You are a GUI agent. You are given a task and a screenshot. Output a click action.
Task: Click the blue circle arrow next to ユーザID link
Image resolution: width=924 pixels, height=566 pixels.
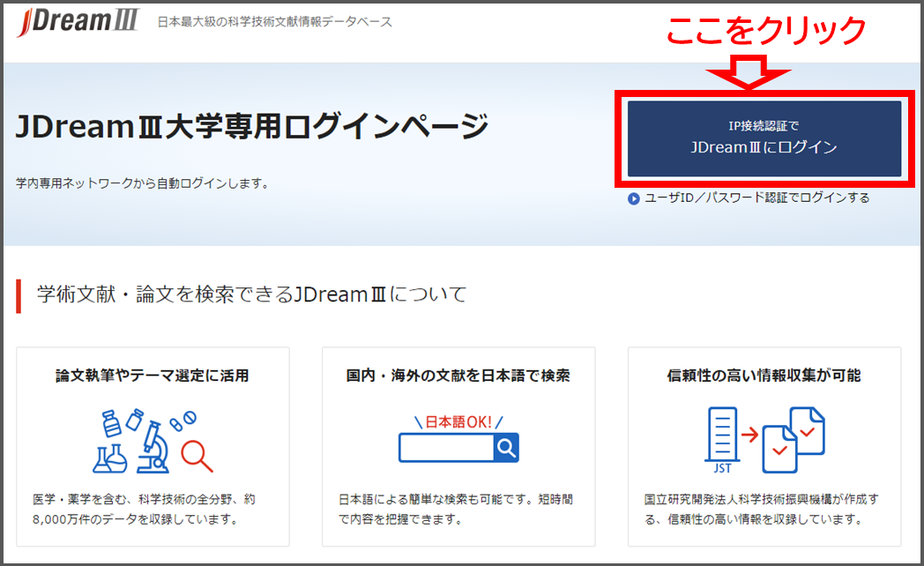(x=633, y=198)
